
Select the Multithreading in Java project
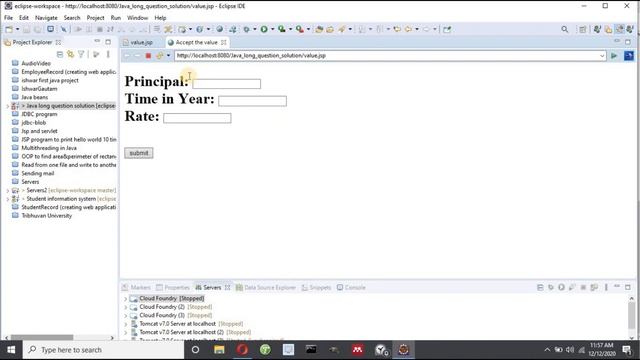click(49, 148)
